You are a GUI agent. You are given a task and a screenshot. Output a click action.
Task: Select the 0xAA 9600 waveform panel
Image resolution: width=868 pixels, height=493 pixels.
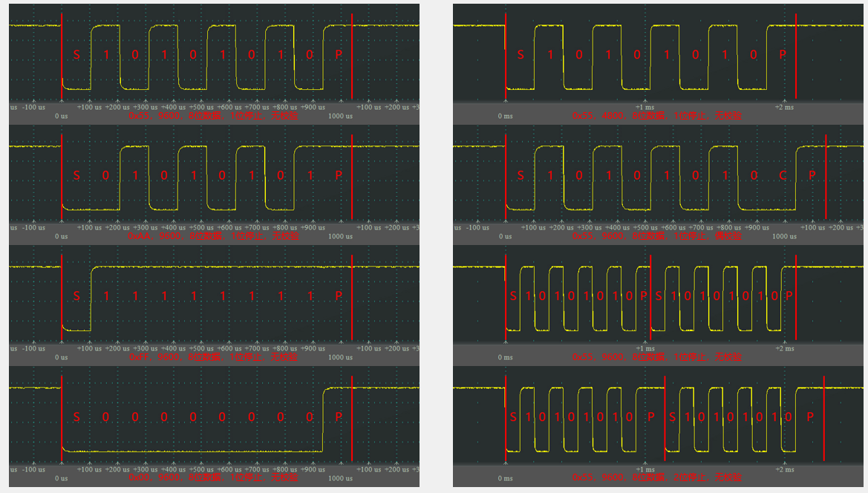215,185
